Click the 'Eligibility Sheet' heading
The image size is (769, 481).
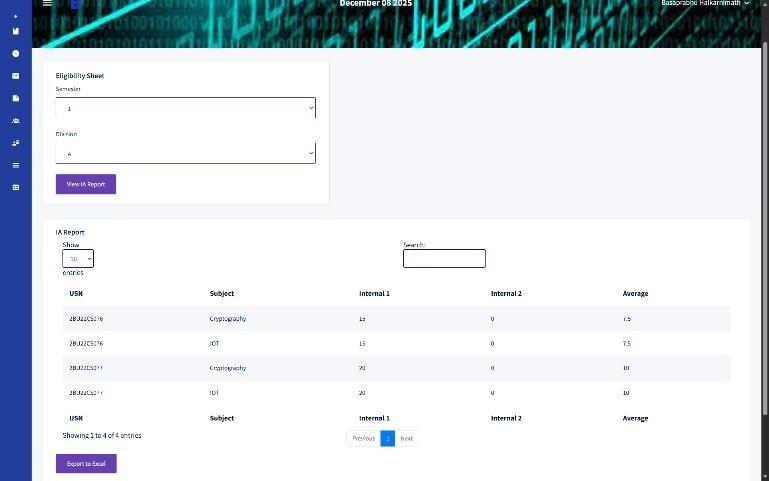click(x=79, y=76)
